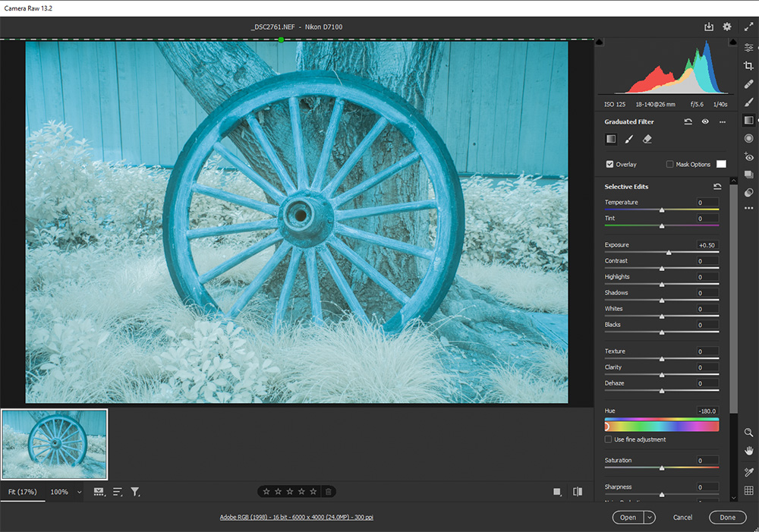Select the wagon wheel filmstrip thumbnail
The height and width of the screenshot is (532, 759).
pos(55,444)
